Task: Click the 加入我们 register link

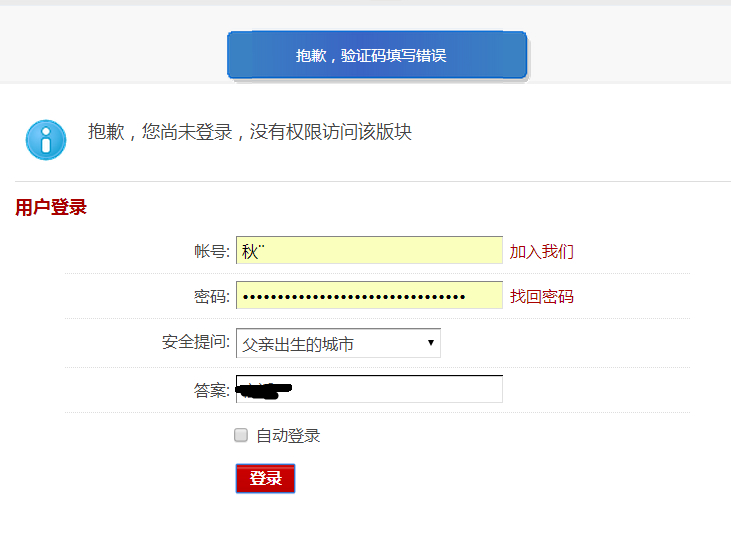Action: pos(542,251)
